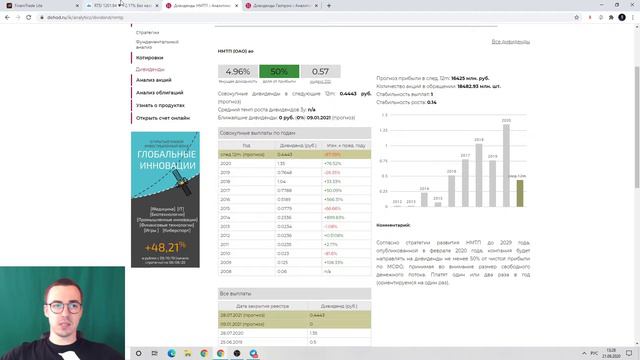Open a new browser tab
Image resolution: width=640 pixels, height=360 pixels.
(329, 6)
